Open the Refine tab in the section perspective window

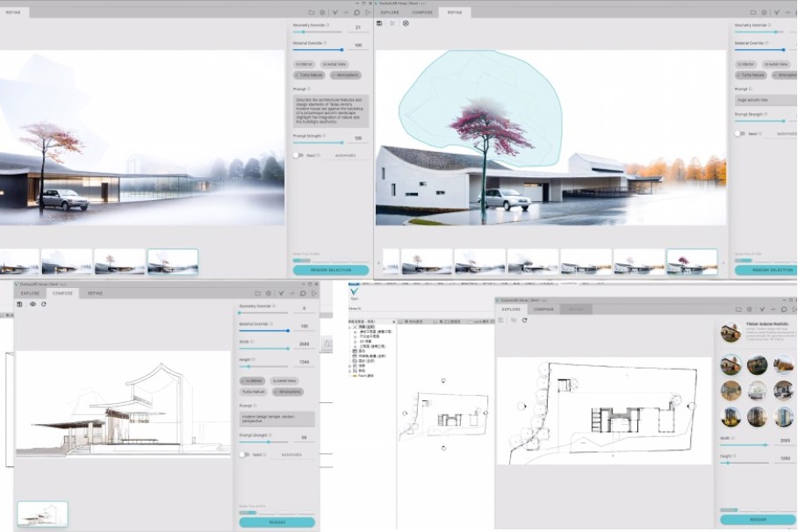[95, 293]
